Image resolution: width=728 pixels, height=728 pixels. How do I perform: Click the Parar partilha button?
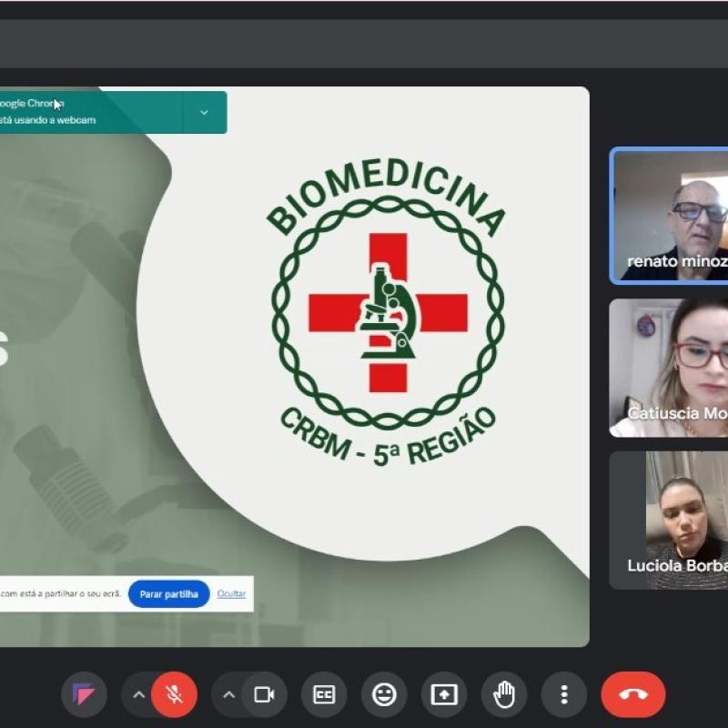click(169, 594)
